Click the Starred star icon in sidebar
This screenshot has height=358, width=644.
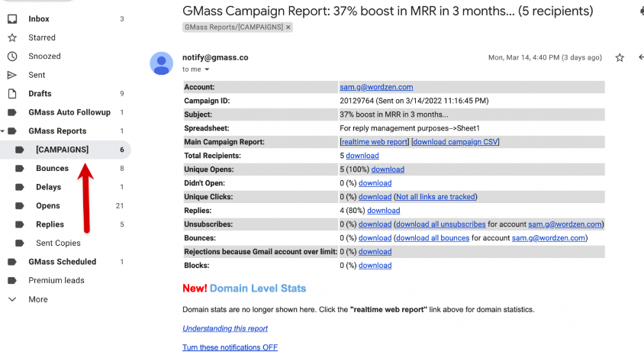click(12, 37)
